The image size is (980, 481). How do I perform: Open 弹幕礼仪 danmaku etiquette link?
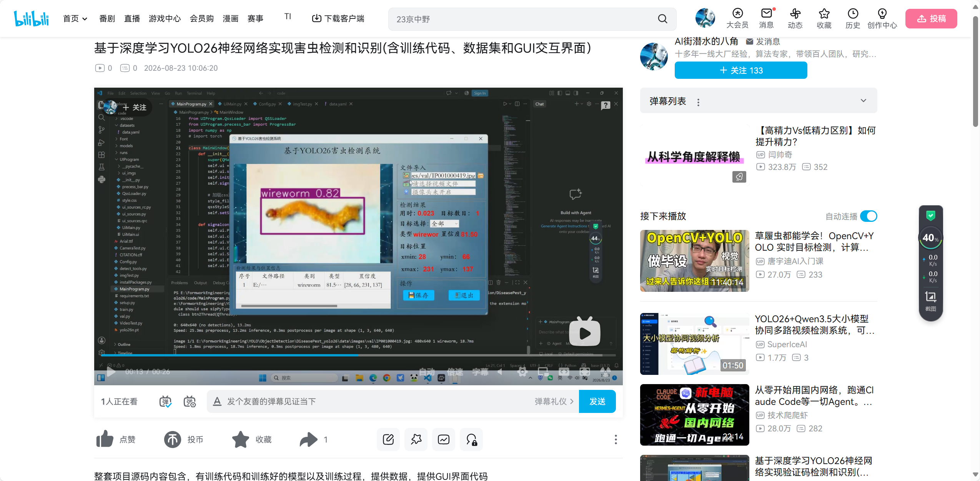tap(554, 401)
